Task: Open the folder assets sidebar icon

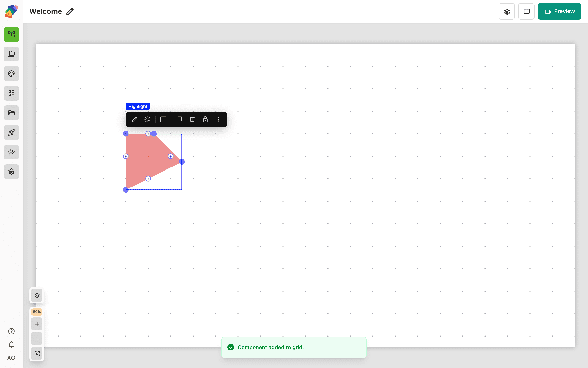Action: pyautogui.click(x=11, y=113)
